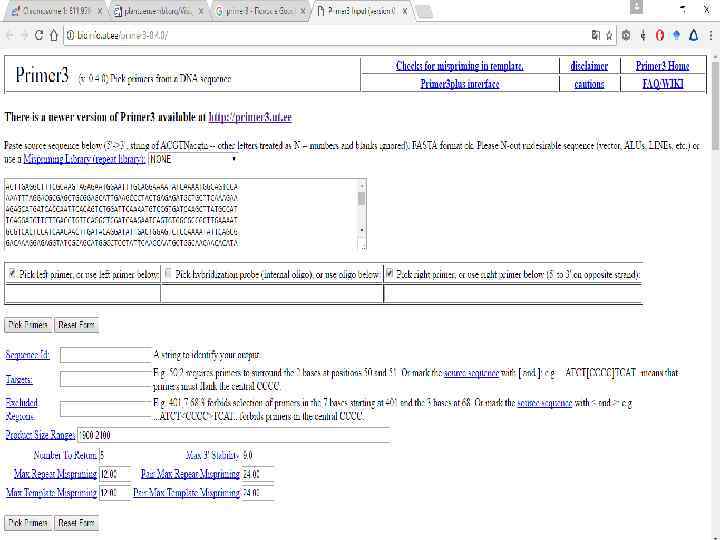Open Pair Max Repeat Mispriming link
This screenshot has height=540, width=720.
pyautogui.click(x=190, y=474)
